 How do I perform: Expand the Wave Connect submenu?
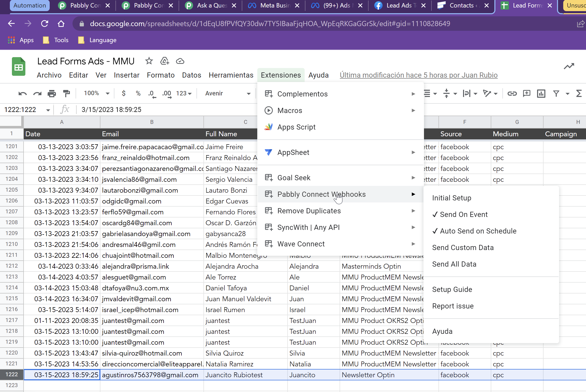click(341, 244)
